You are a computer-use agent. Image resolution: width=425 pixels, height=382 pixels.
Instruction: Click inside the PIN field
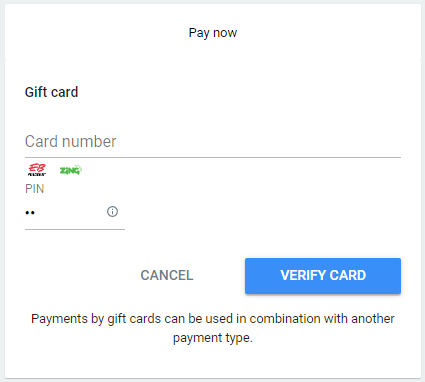65,212
